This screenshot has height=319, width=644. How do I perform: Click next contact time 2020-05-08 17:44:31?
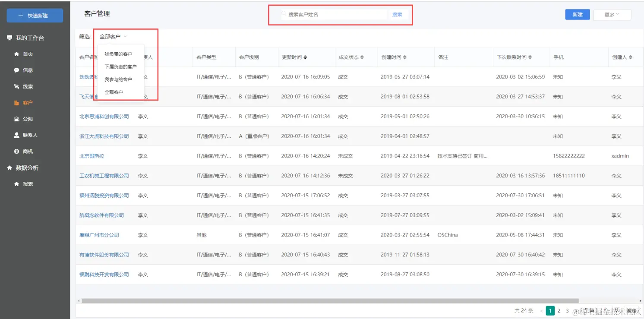521,235
